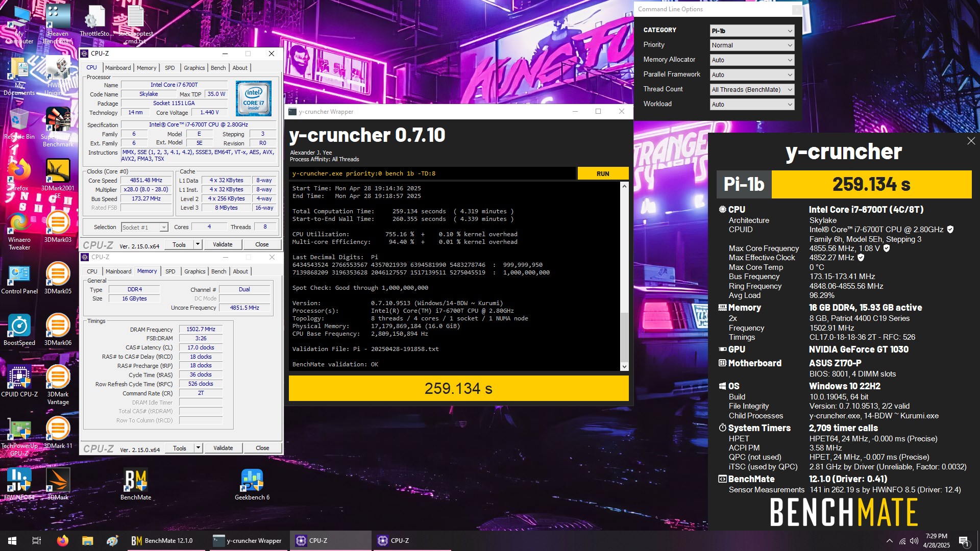The height and width of the screenshot is (551, 980).
Task: Switch to Mainboard tab in upper CPU-Z
Action: (x=118, y=68)
